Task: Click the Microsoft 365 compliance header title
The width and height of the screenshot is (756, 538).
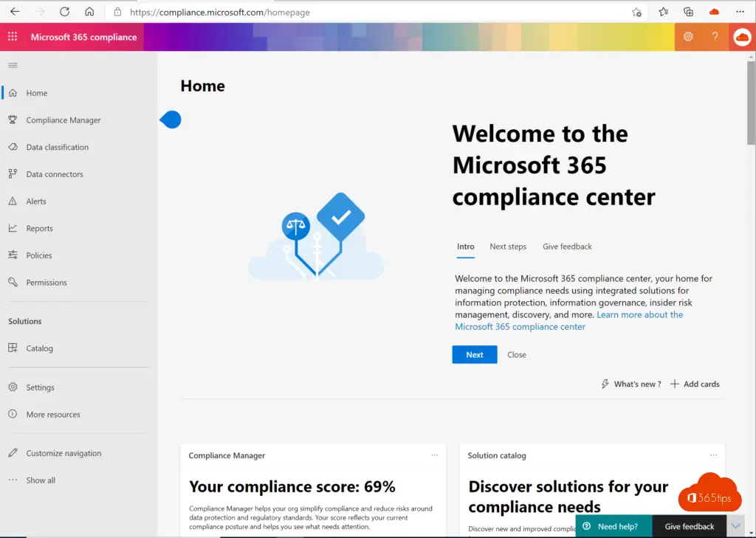Action: (x=84, y=37)
